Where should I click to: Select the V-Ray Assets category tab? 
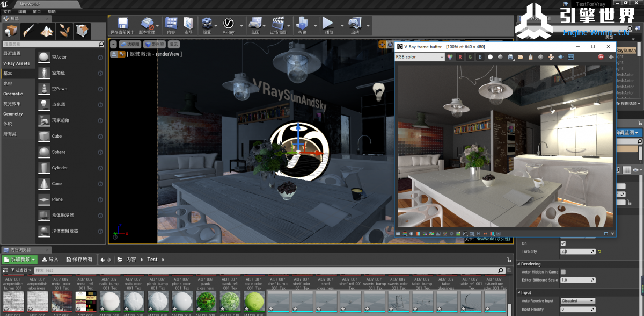tap(17, 63)
